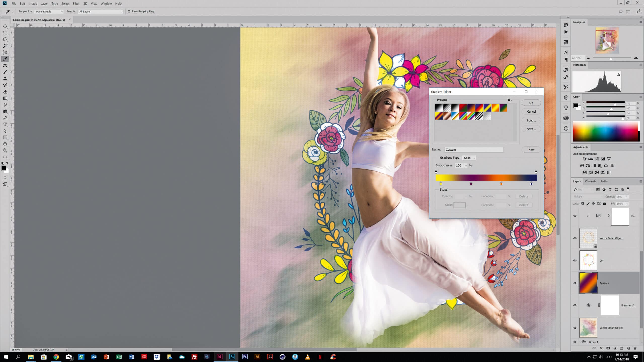Click the delete layer trash icon
Screen dimensions: 644x362
pyautogui.click(x=635, y=348)
